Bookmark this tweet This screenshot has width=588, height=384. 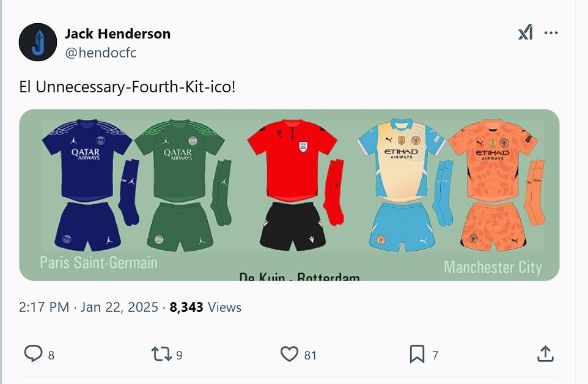[x=417, y=354]
